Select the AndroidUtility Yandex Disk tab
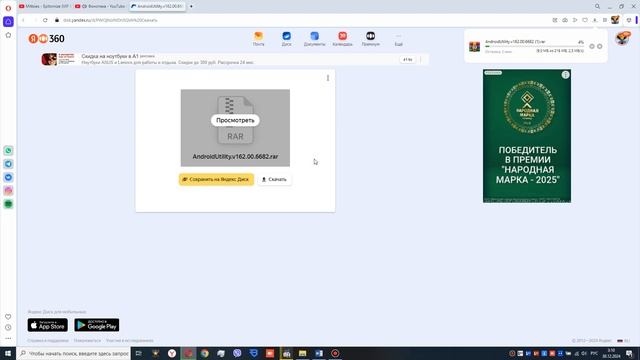640x360 pixels. [x=157, y=7]
